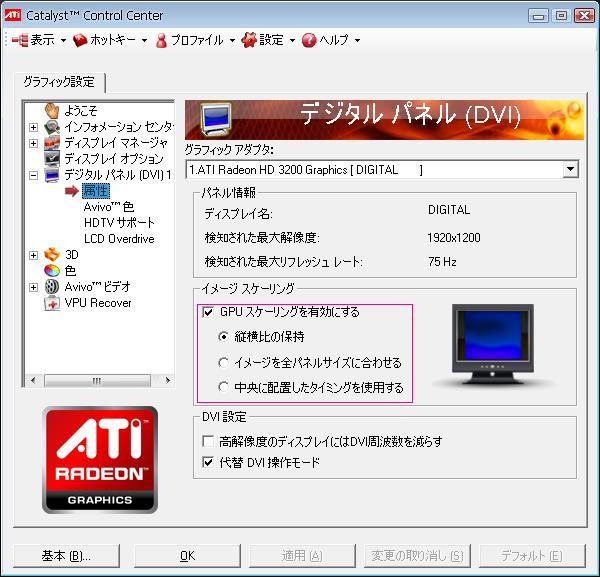600x577 pixels.
Task: Click the tree horizontal scrollbar thumb
Action: coord(97,381)
